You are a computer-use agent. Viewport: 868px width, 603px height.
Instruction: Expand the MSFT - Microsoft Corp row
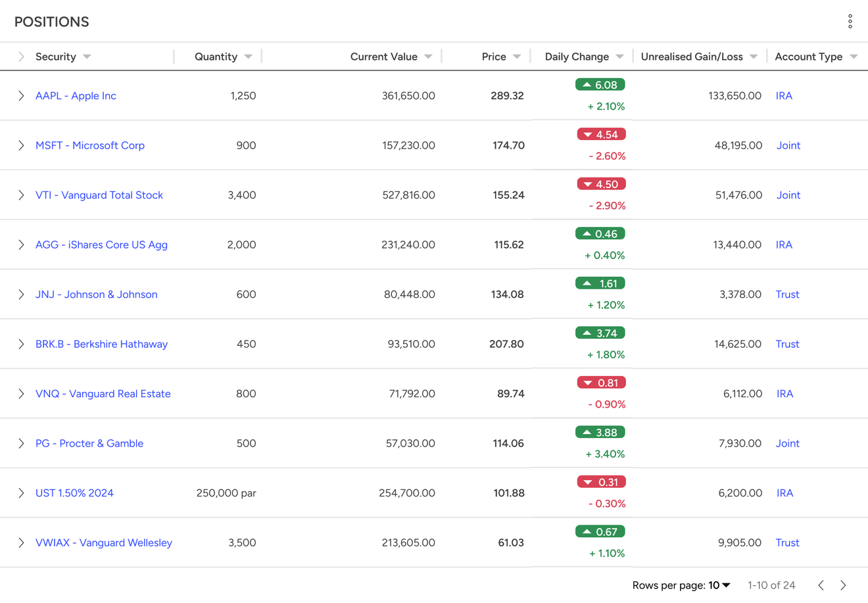(x=21, y=145)
